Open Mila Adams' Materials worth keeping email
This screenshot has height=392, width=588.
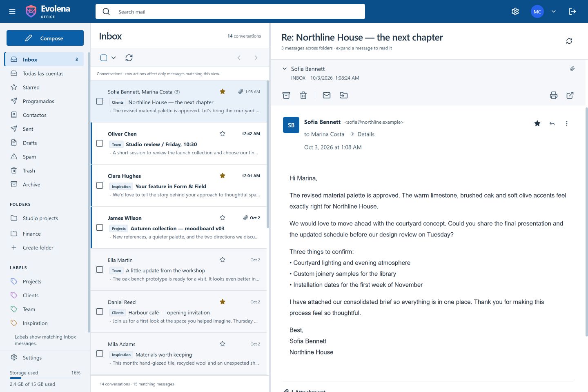[178, 354]
